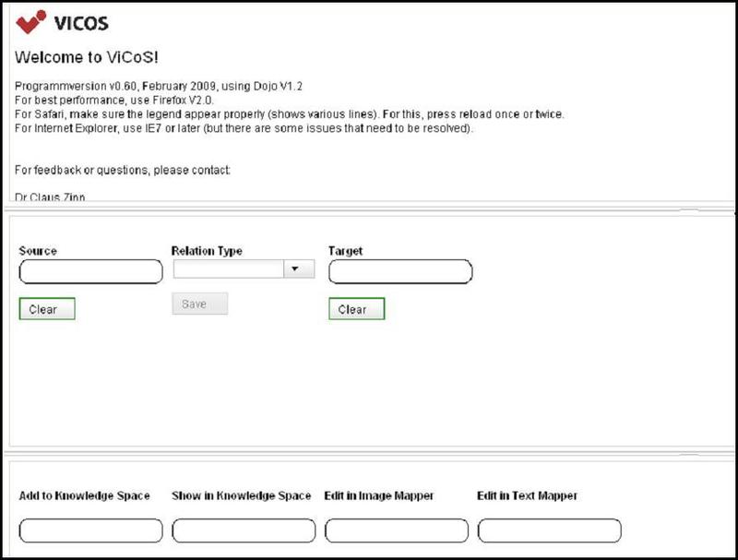
Task: Click the Show in Knowledge Space input field
Action: tap(244, 530)
